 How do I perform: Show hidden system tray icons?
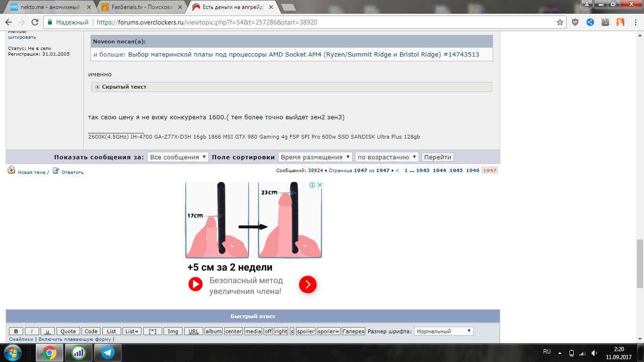click(560, 353)
